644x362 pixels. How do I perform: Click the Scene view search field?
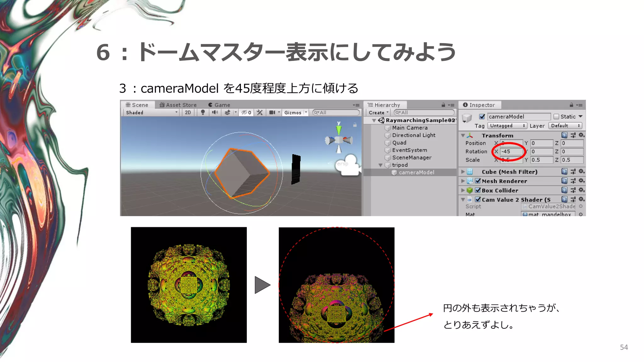coord(336,112)
